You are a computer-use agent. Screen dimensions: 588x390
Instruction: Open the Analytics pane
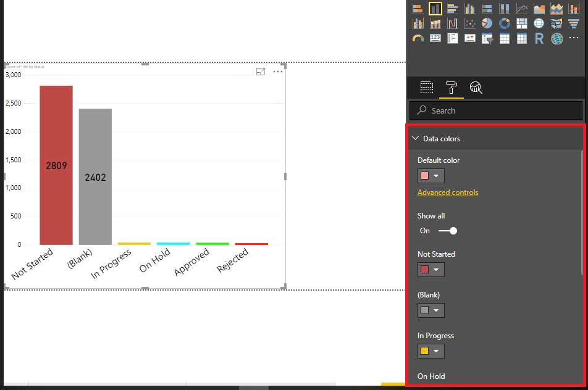476,87
